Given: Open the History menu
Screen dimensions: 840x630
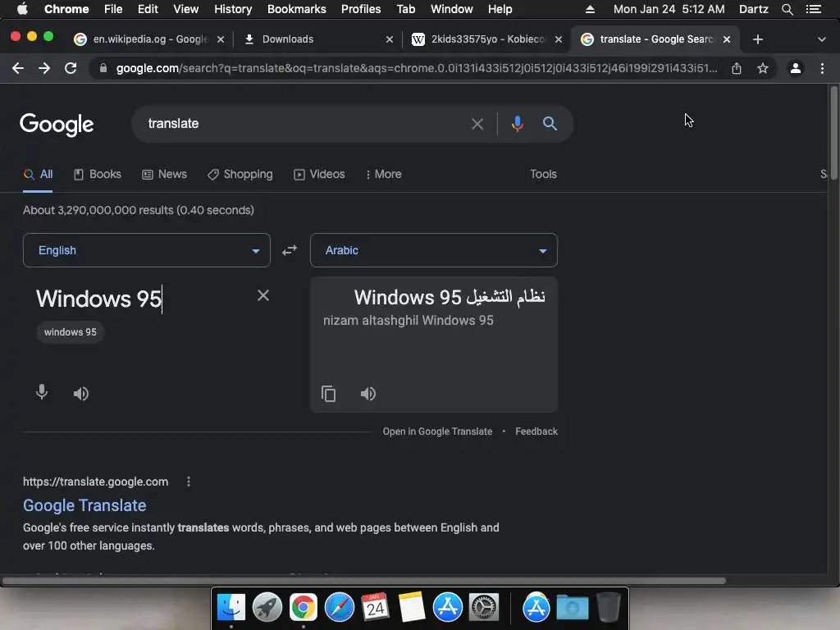Looking at the screenshot, I should tap(233, 9).
